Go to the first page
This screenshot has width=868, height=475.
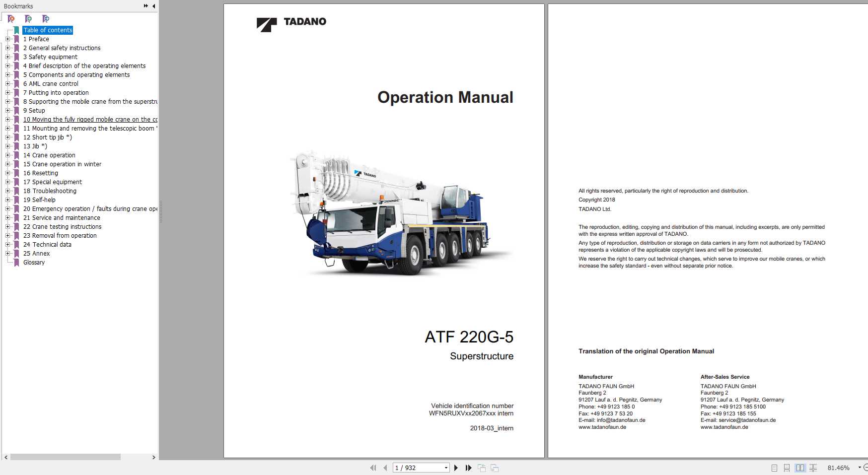[x=373, y=468]
